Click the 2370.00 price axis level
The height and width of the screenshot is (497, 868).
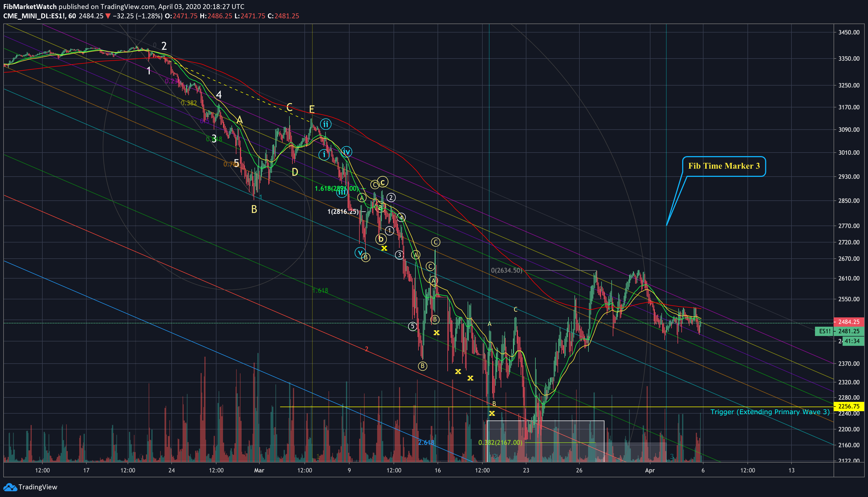849,364
